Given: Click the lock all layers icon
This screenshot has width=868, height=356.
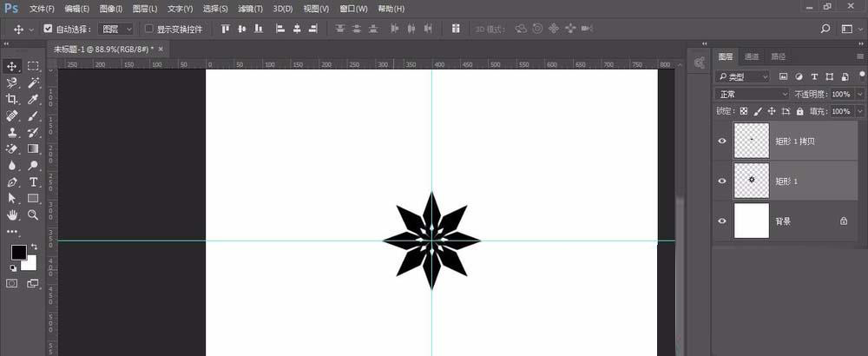Looking at the screenshot, I should click(x=799, y=112).
